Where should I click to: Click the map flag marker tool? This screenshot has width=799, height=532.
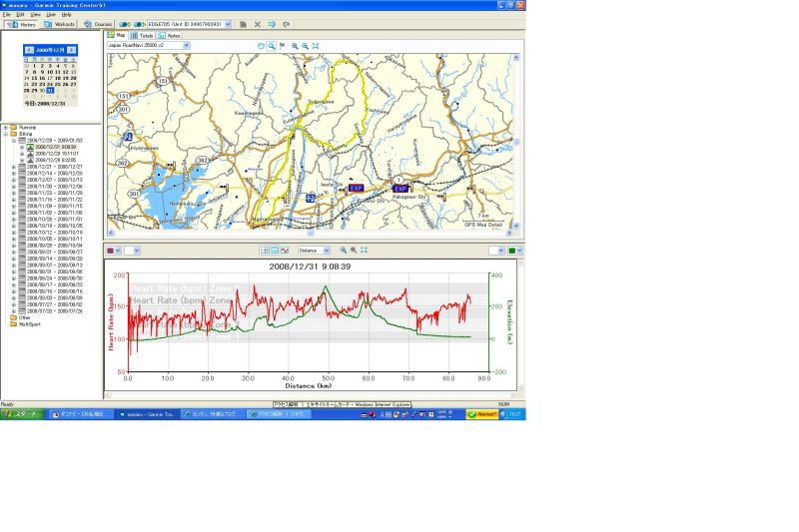[x=283, y=46]
